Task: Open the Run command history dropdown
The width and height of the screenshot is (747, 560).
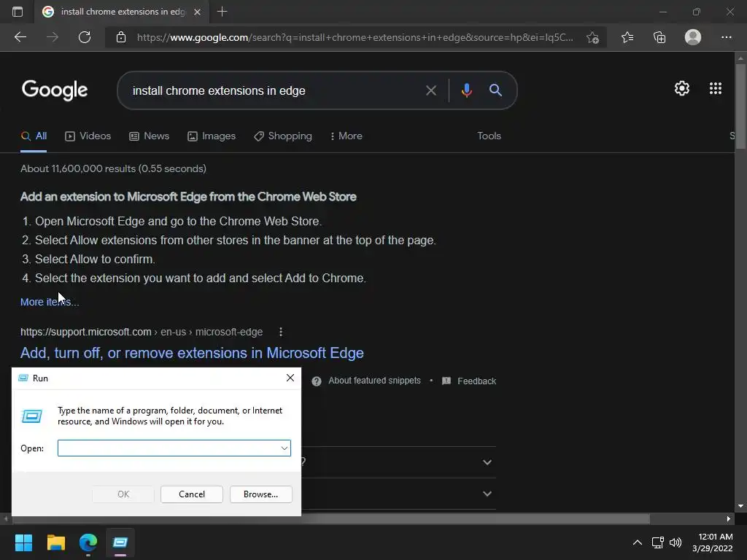Action: (285, 448)
